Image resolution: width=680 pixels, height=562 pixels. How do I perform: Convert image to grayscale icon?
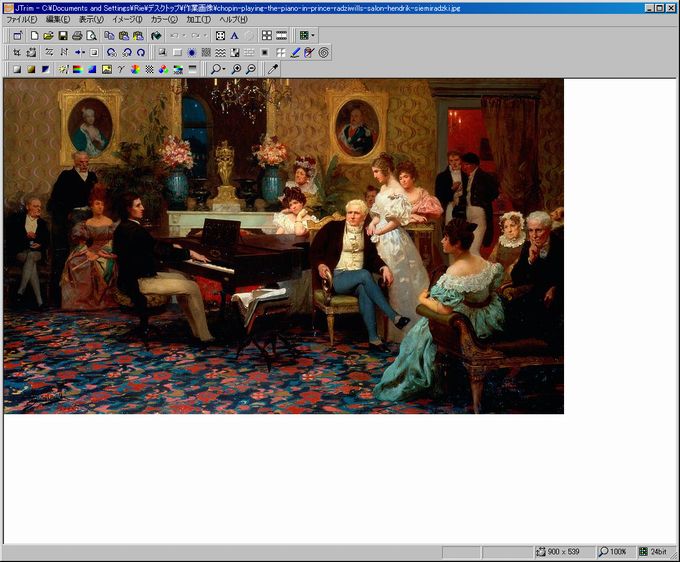[17, 69]
